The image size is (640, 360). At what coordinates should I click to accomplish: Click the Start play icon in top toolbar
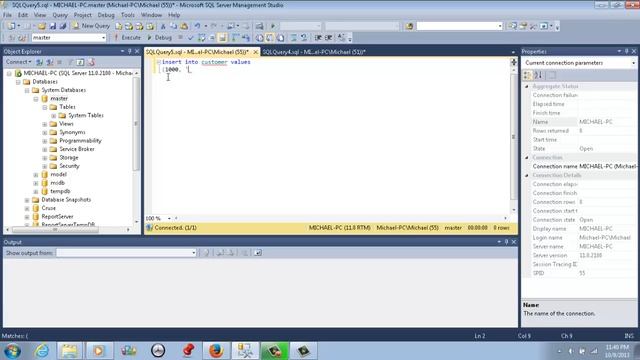pyautogui.click(x=273, y=26)
